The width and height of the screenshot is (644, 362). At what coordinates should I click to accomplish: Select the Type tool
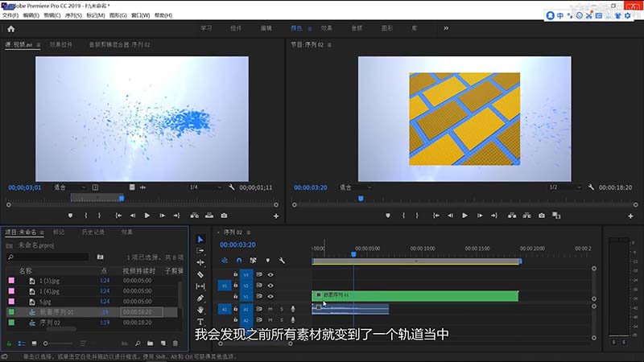click(200, 322)
